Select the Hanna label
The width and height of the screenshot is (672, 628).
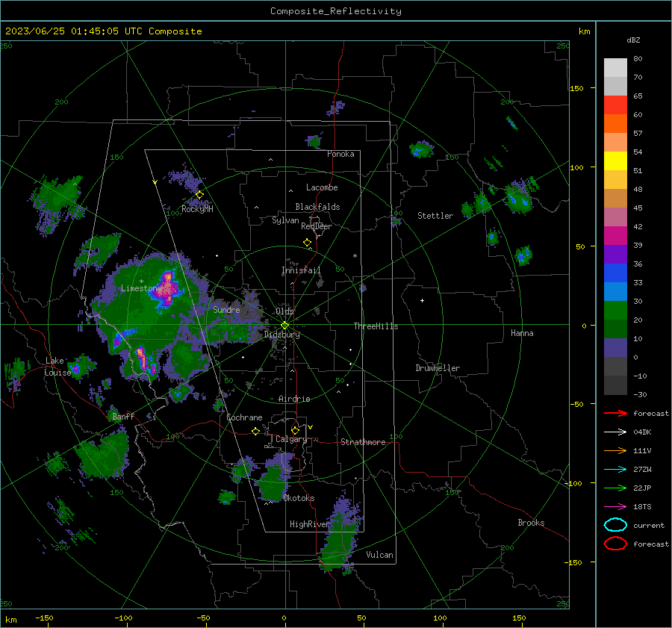[522, 333]
